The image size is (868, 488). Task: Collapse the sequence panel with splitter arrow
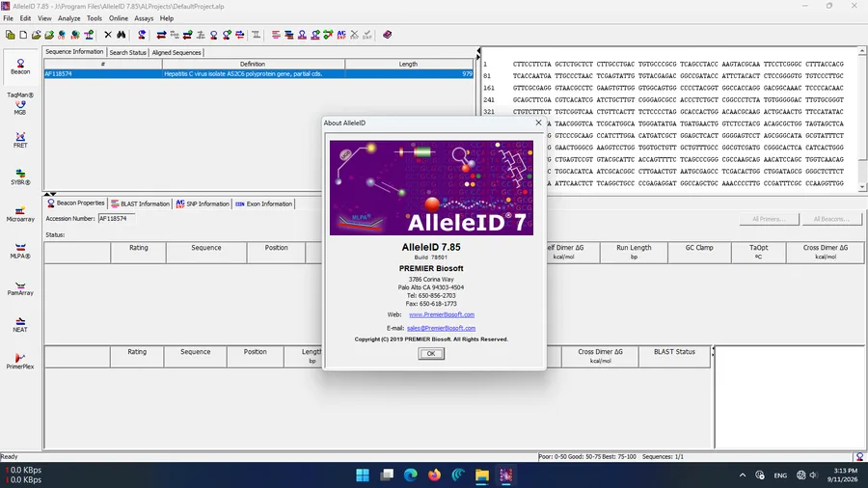[x=478, y=51]
